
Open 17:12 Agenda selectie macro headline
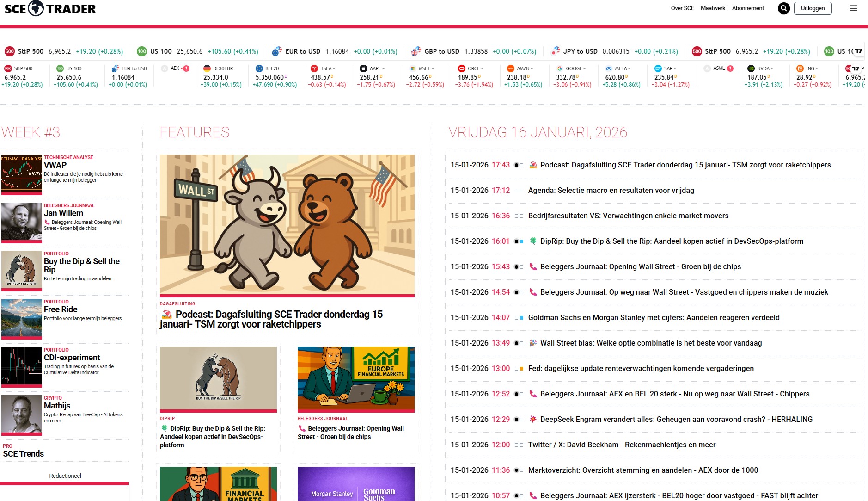[611, 190]
